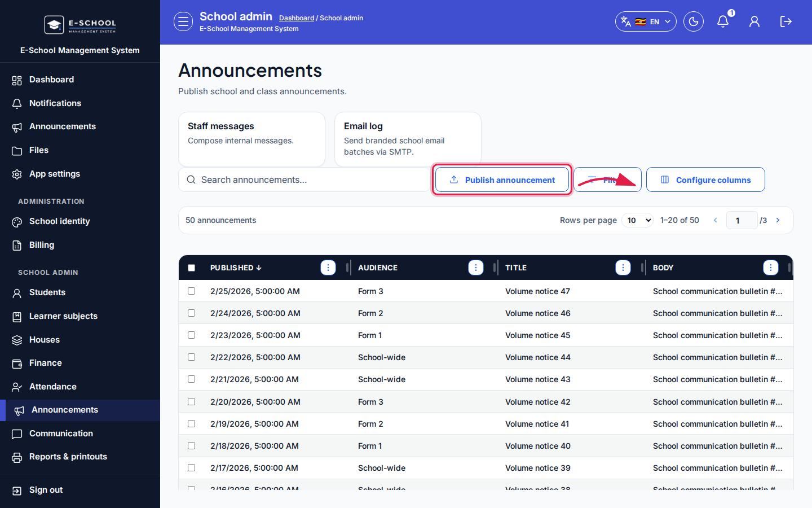Image resolution: width=812 pixels, height=508 pixels.
Task: Select the Volume notice 42 row checkbox
Action: tap(191, 401)
